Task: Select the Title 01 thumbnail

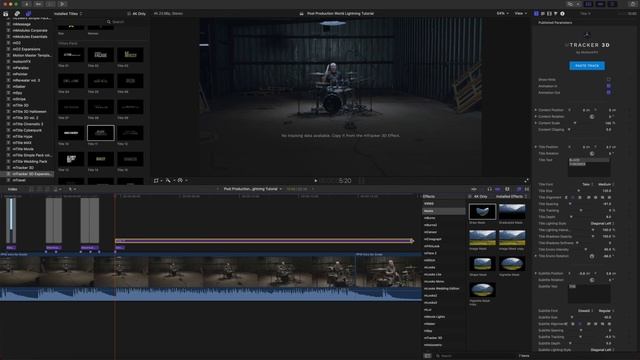Action: click(71, 55)
